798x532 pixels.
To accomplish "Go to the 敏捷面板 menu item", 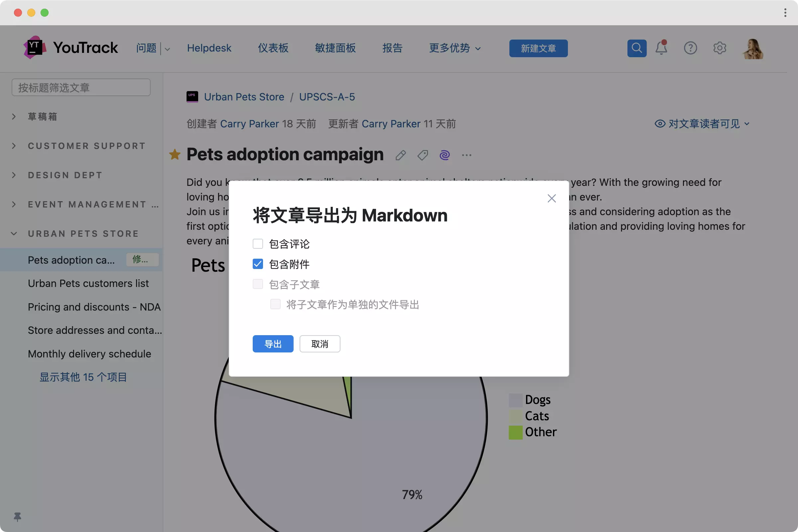I will click(335, 48).
